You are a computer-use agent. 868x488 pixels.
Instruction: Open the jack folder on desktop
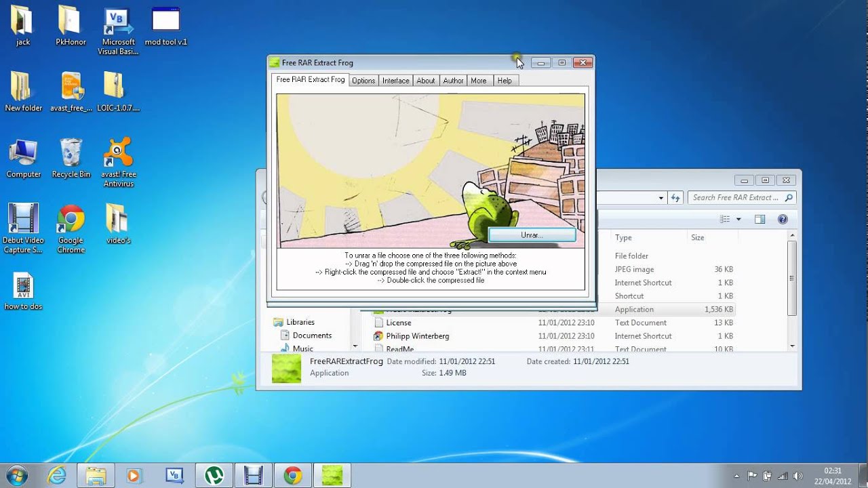coord(22,26)
